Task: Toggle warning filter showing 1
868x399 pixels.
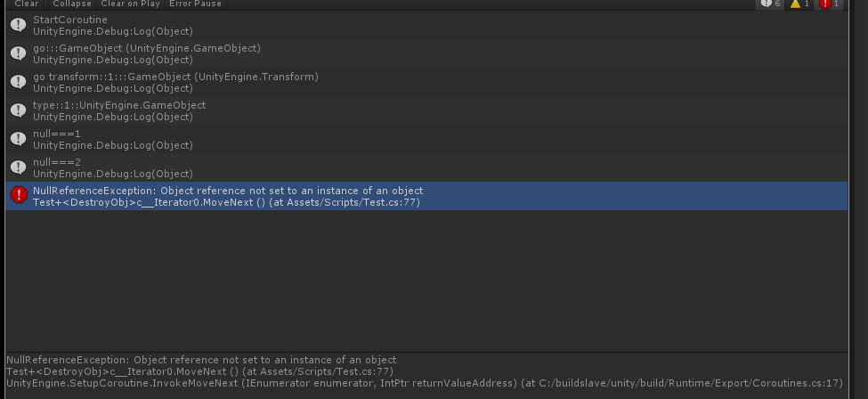Action: (799, 4)
